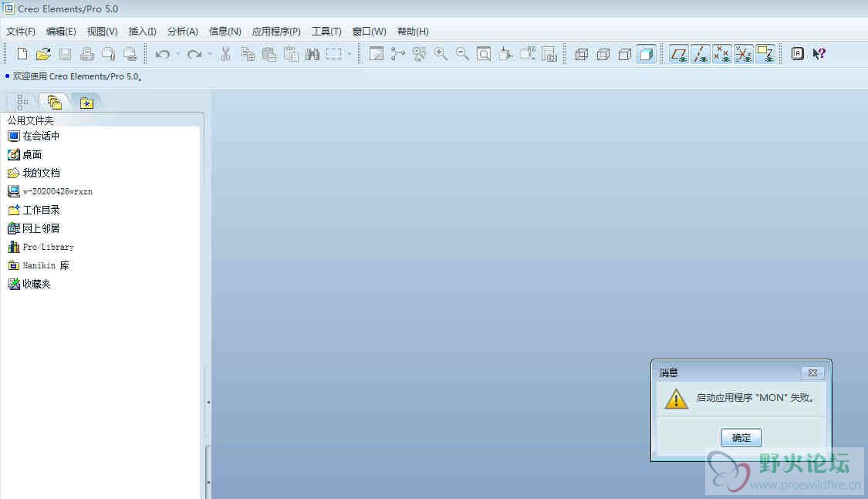Open the 插入(I) menu
868x499 pixels.
point(142,32)
